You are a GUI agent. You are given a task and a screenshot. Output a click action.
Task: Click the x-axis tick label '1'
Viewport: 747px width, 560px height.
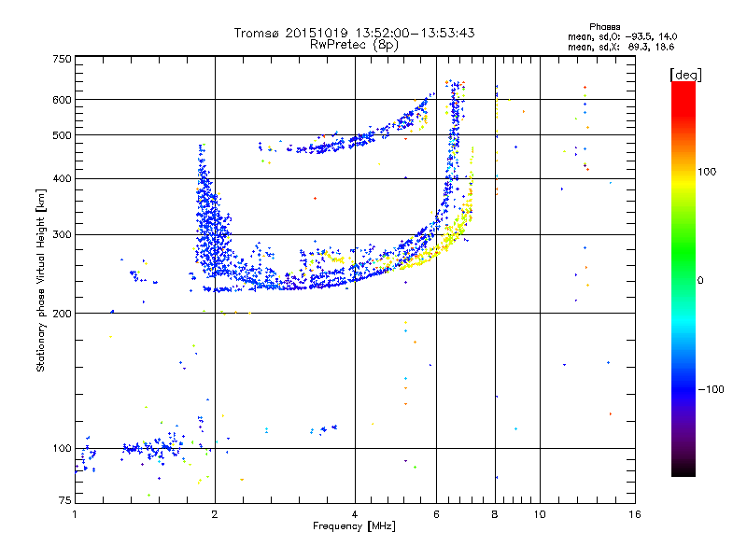click(x=75, y=514)
